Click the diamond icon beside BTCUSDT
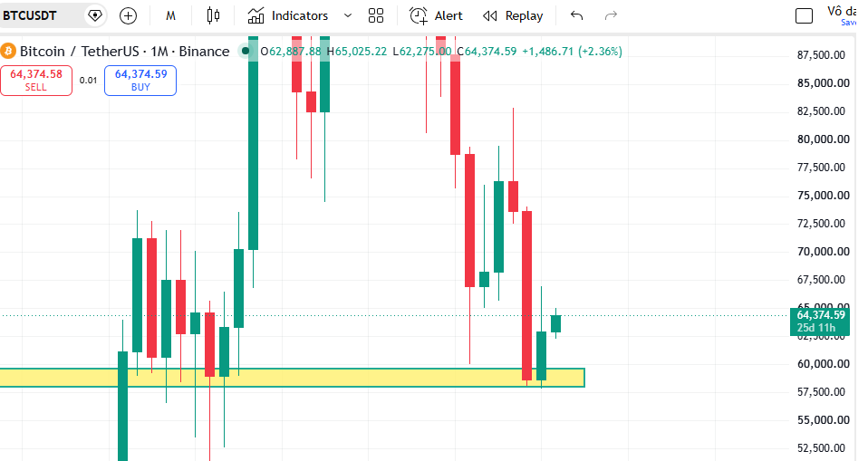The width and height of the screenshot is (868, 461). click(x=95, y=15)
